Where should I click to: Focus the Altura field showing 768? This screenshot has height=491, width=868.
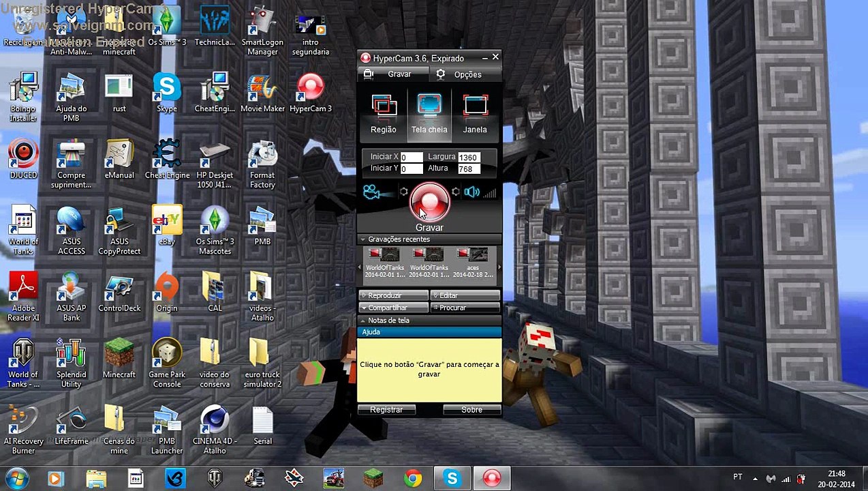click(x=469, y=168)
